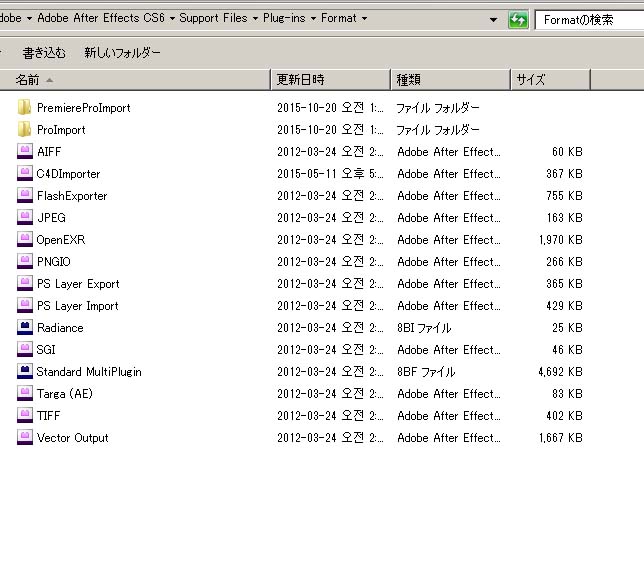The height and width of the screenshot is (586, 644).
Task: Click the PS Layer Import file name
Action: [78, 306]
